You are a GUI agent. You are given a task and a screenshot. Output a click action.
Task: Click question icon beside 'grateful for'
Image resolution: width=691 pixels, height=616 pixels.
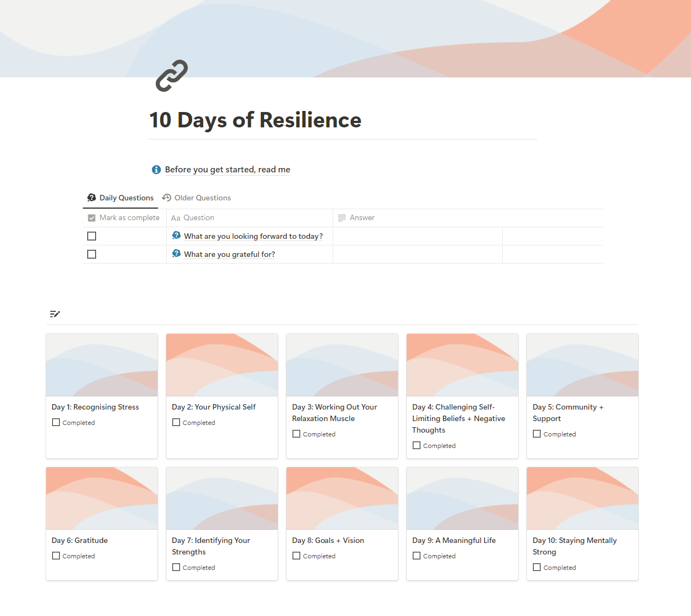(x=176, y=254)
